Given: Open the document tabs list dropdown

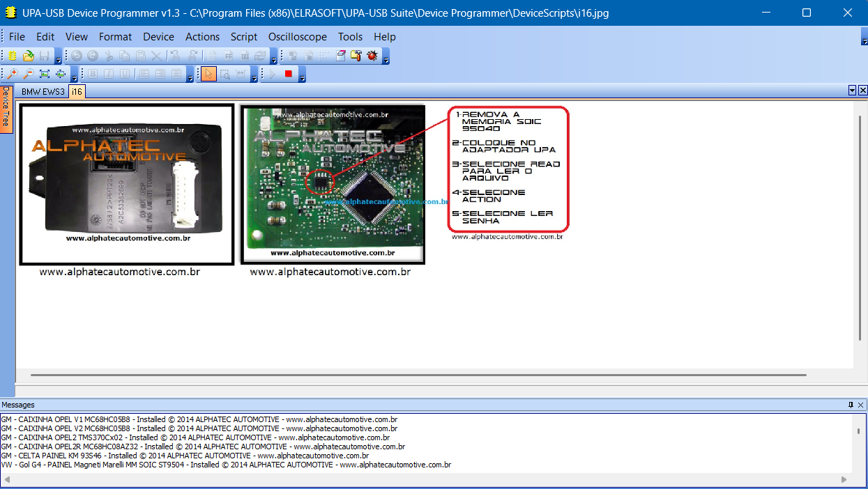Looking at the screenshot, I should point(852,91).
